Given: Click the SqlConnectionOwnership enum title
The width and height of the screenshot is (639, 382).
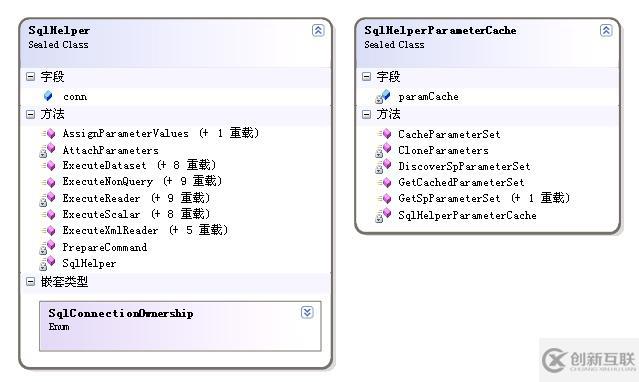Looking at the screenshot, I should pyautogui.click(x=121, y=314).
